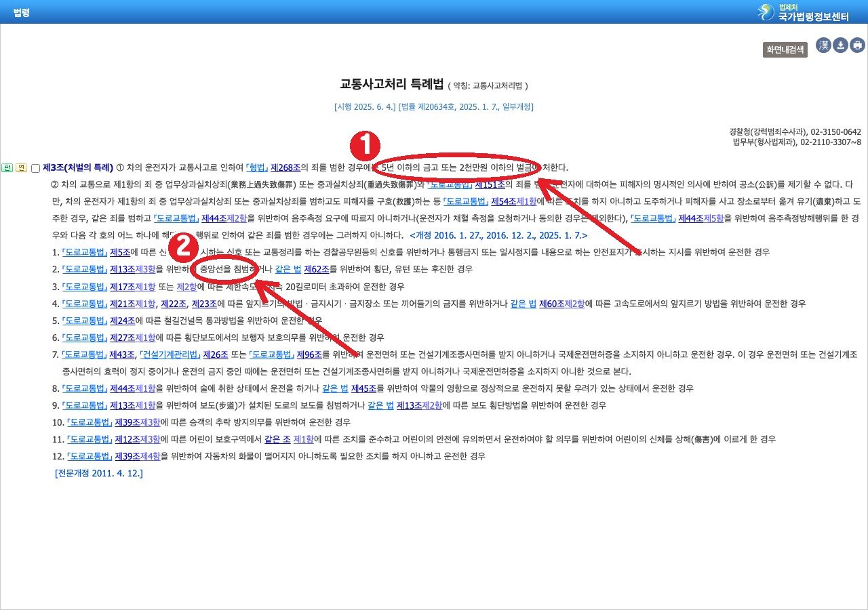Click the download icon
The width and height of the screenshot is (868, 610).
tap(841, 45)
